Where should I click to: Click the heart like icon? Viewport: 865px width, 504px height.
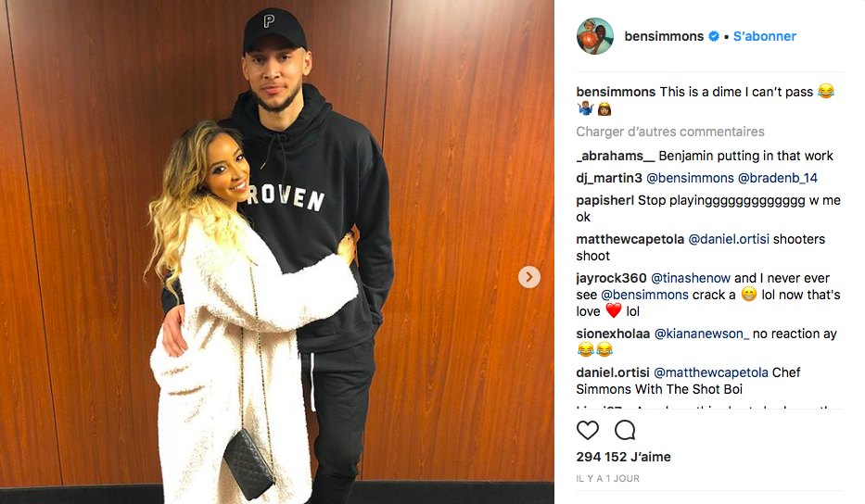[x=588, y=430]
